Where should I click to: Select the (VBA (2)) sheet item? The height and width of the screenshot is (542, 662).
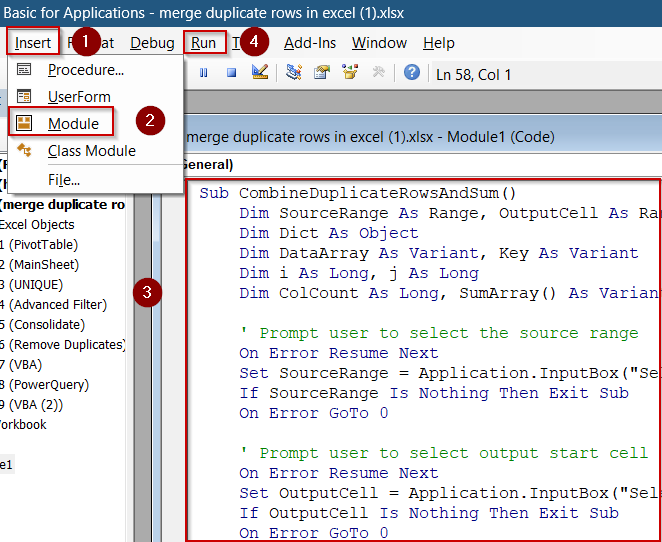(x=31, y=404)
